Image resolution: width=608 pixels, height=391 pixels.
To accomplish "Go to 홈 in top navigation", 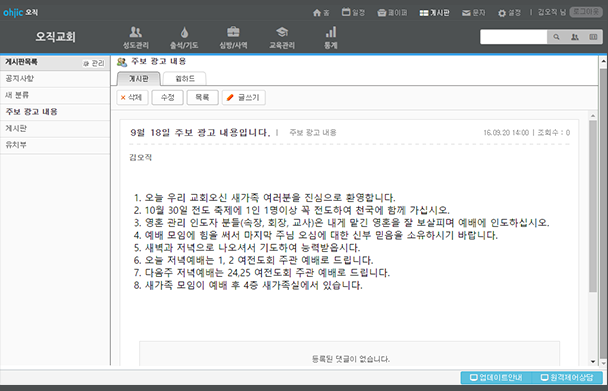I will pyautogui.click(x=321, y=13).
